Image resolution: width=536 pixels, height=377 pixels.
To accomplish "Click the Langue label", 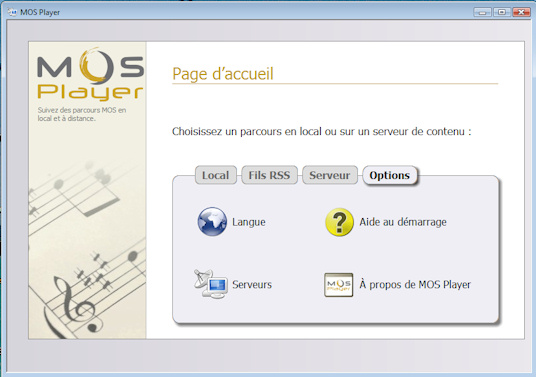I will tap(249, 222).
